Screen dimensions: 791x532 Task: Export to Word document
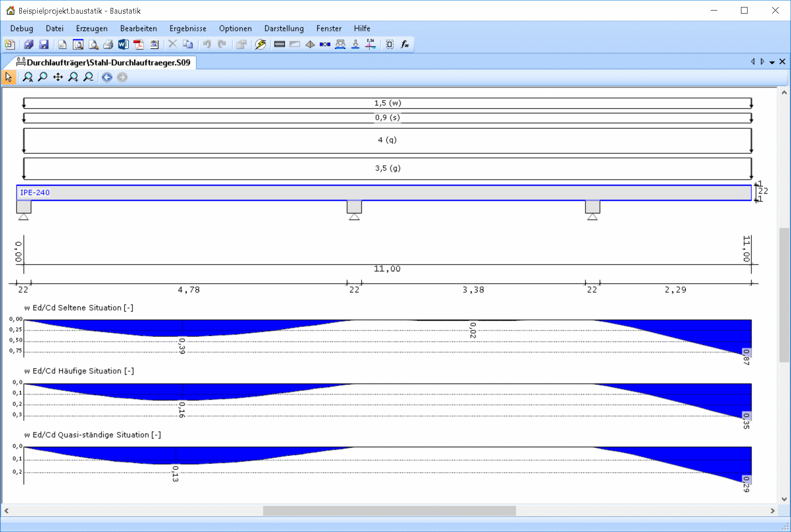click(123, 44)
